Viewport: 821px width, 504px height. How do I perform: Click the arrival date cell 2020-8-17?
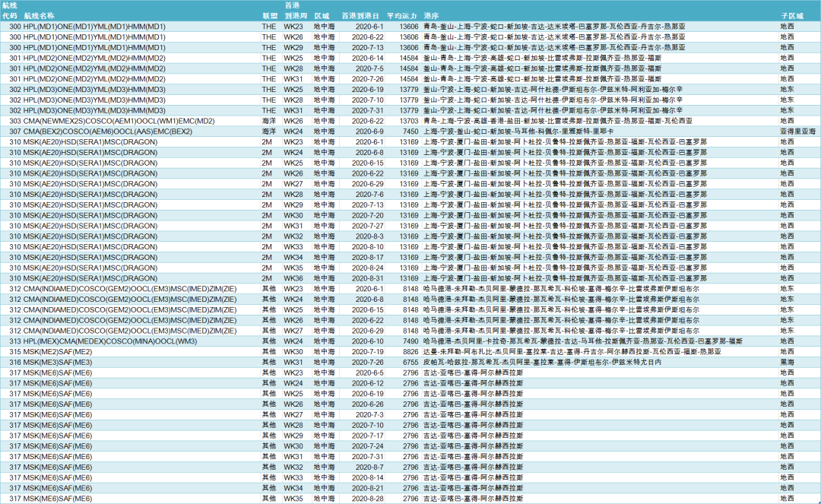[x=368, y=258]
